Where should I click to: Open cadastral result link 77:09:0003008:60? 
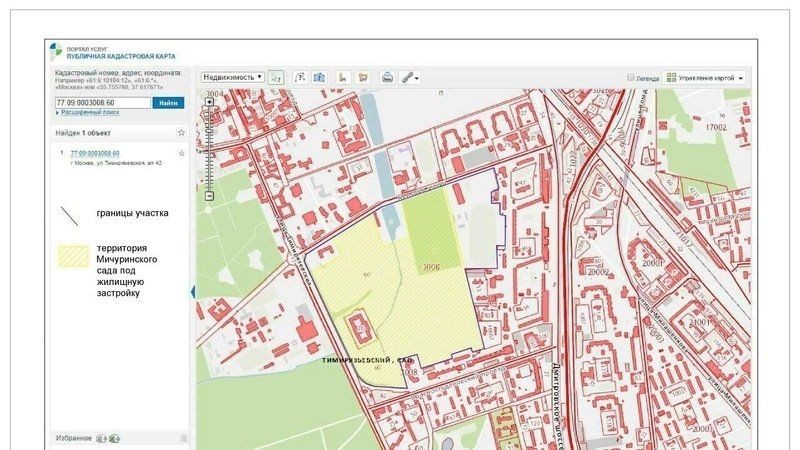(95, 154)
